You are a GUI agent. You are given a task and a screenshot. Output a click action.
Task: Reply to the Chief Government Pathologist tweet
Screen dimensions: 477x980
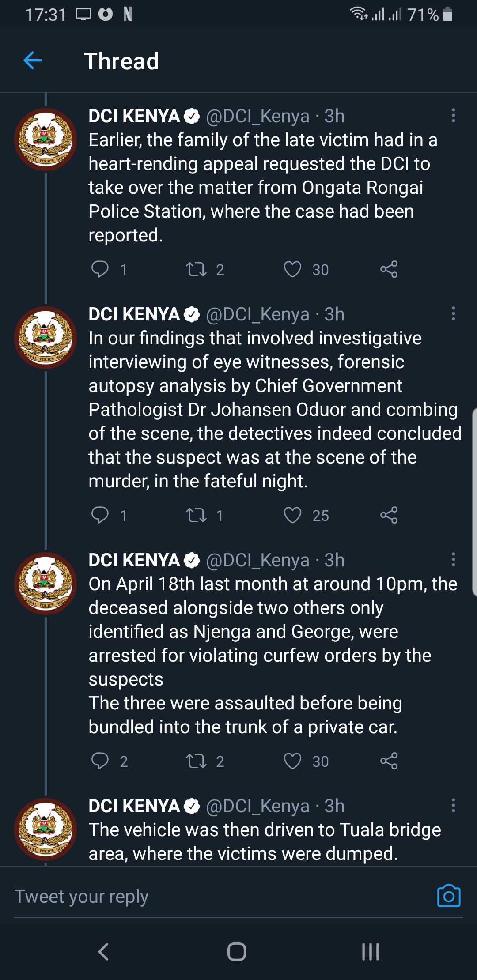(x=100, y=515)
